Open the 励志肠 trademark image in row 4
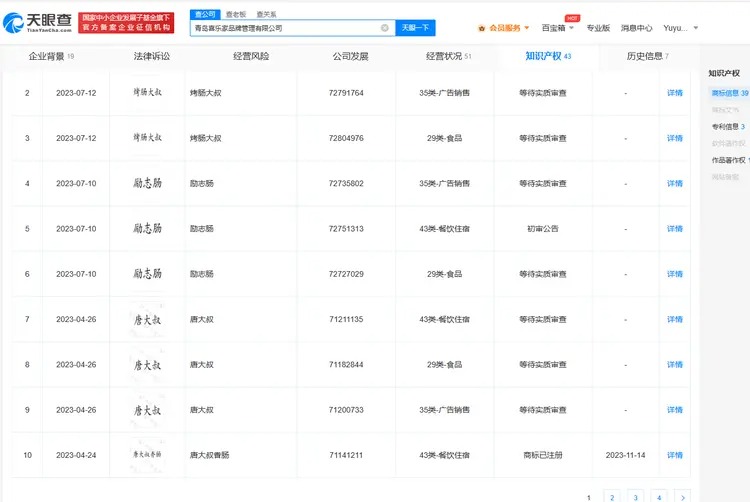This screenshot has height=502, width=750. [x=147, y=183]
